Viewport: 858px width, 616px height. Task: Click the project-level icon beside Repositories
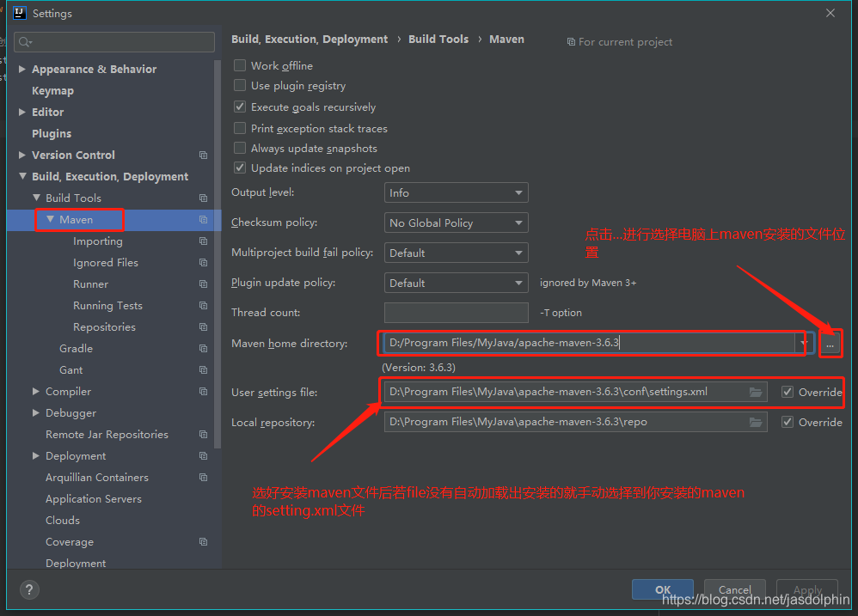point(203,326)
